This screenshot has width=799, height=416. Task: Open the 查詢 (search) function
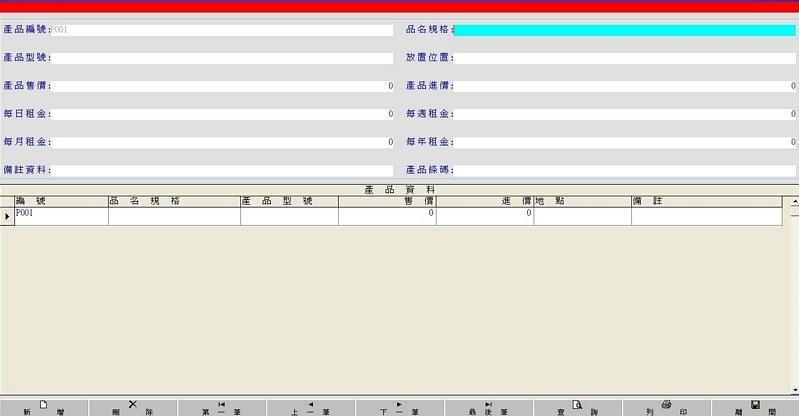click(x=577, y=408)
